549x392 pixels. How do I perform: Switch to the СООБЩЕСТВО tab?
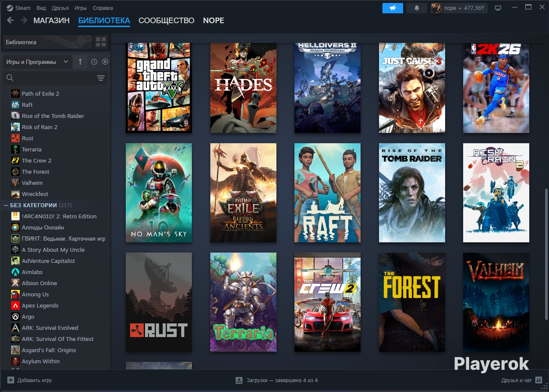[x=167, y=21]
